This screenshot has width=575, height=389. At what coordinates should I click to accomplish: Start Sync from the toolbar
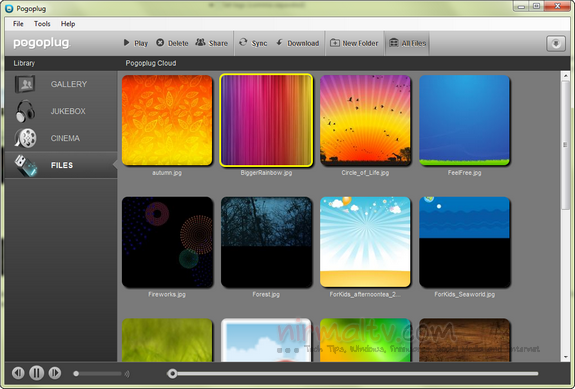pyautogui.click(x=253, y=43)
